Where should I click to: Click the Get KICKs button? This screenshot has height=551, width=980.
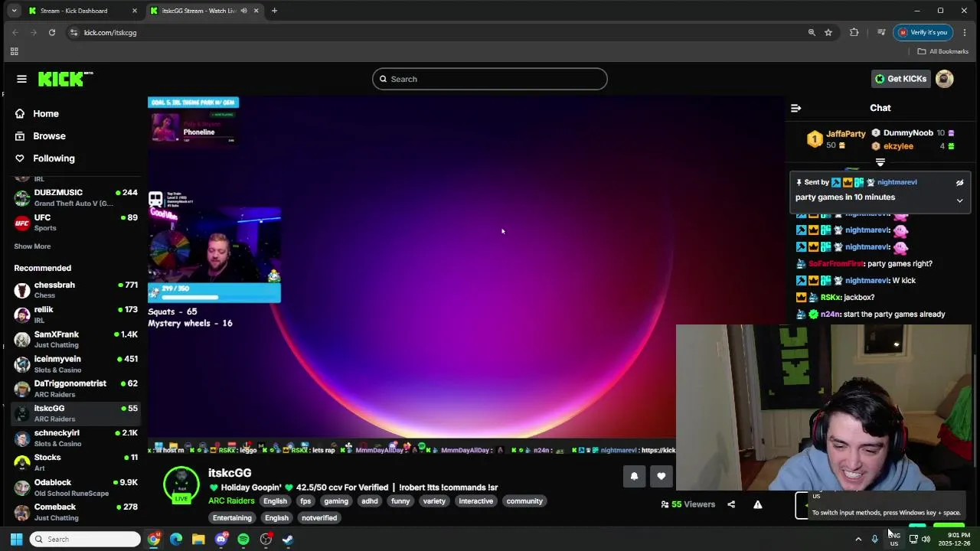(x=901, y=79)
